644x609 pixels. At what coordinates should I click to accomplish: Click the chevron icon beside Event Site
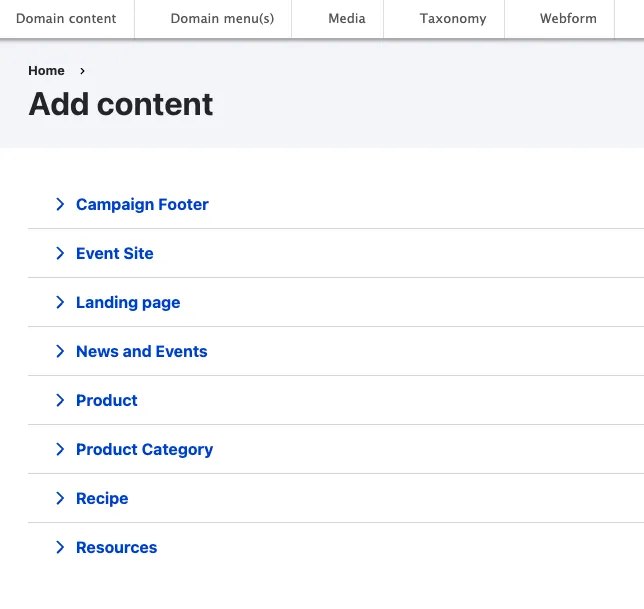coord(60,254)
